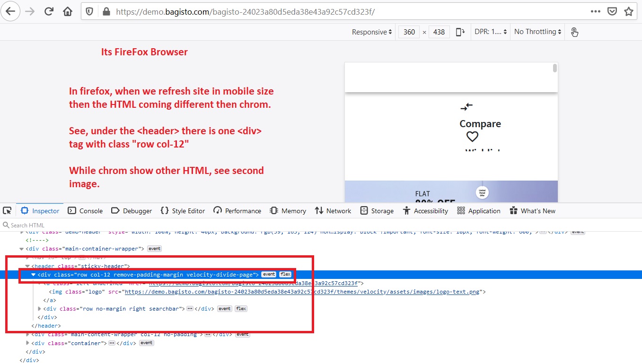642x364 pixels.
Task: Select the img class logo node
Action: (x=267, y=292)
